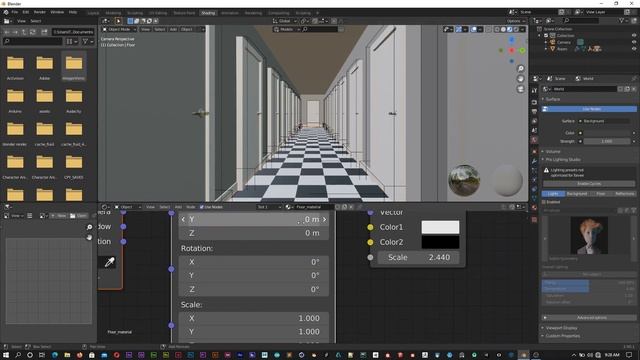Expand the Camera item in outliner
The width and height of the screenshot is (640, 360).
[x=546, y=42]
